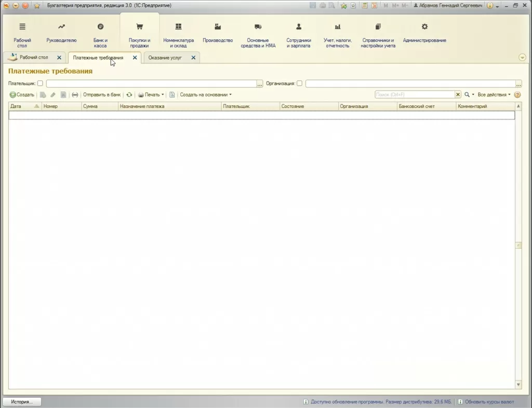532x408 pixels.
Task: Close the Рабочий стол tab
Action: 59,58
